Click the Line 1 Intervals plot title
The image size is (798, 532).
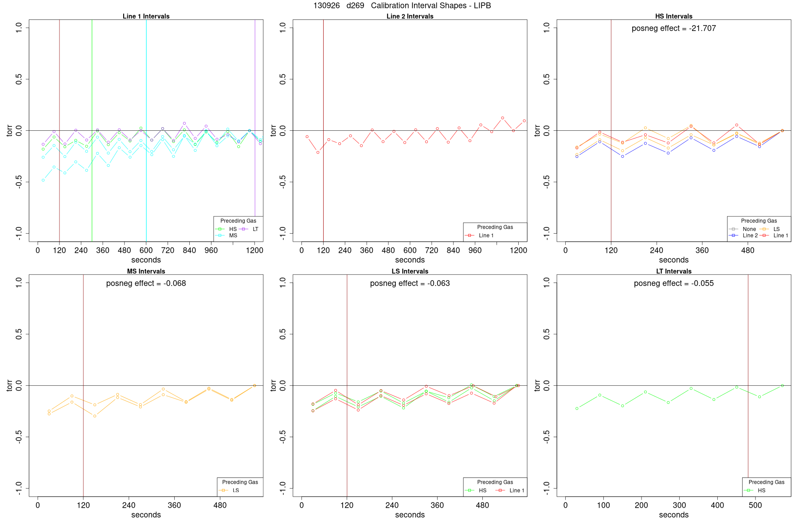146,16
